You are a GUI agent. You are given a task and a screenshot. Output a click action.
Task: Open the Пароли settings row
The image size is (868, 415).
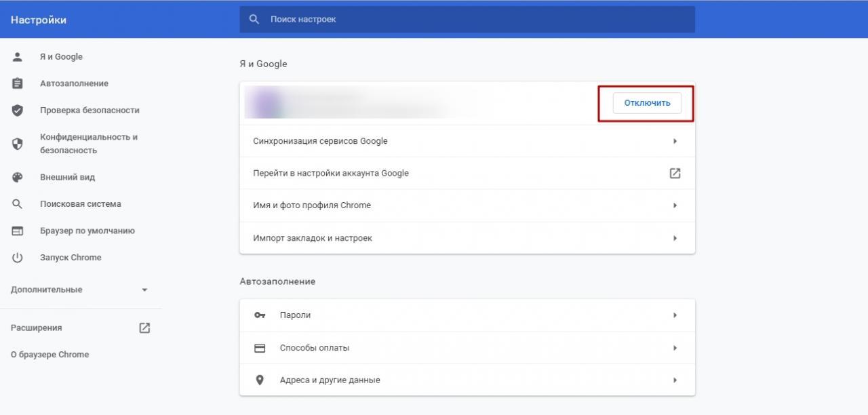(x=467, y=315)
